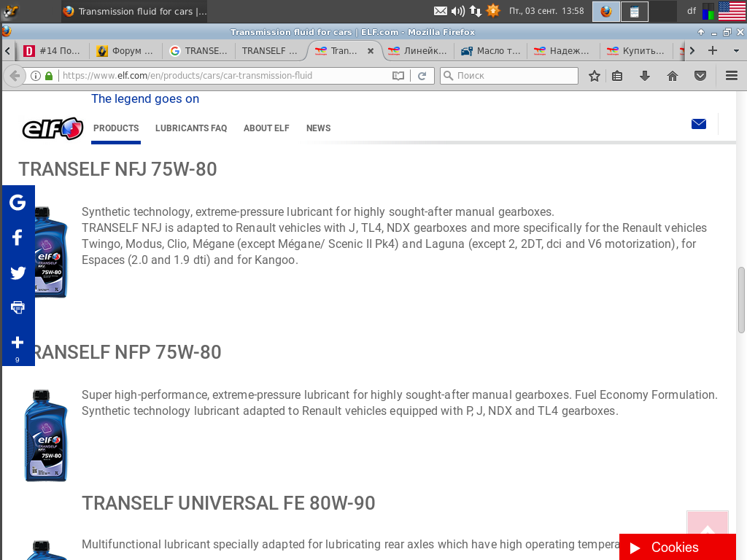747x560 pixels.
Task: Click the scroll-to-top arrow button
Action: pyautogui.click(x=708, y=522)
